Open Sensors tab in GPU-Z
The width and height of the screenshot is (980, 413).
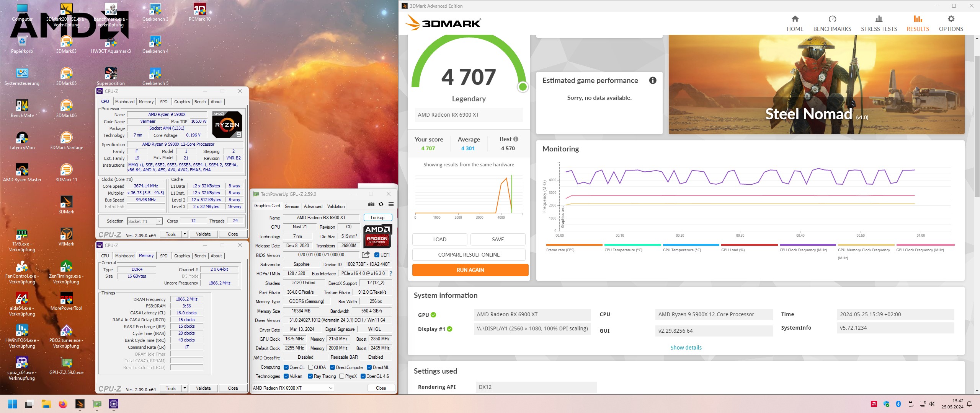[292, 206]
